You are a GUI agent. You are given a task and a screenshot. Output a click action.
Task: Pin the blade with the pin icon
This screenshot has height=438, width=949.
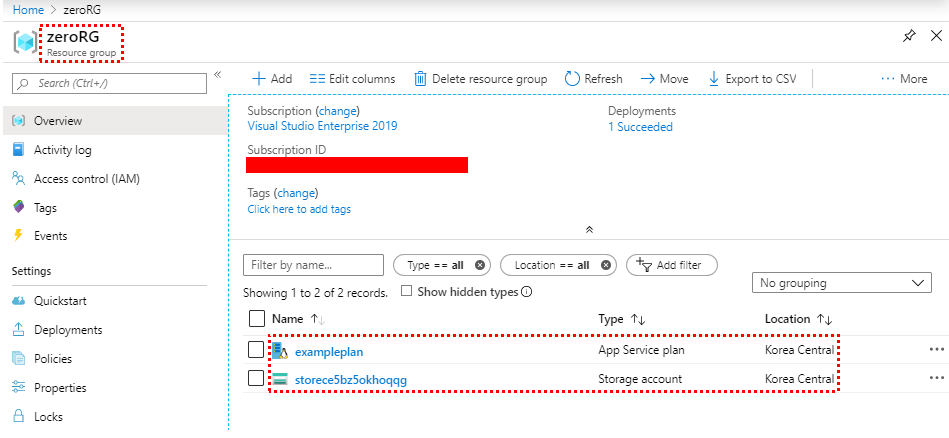click(908, 36)
